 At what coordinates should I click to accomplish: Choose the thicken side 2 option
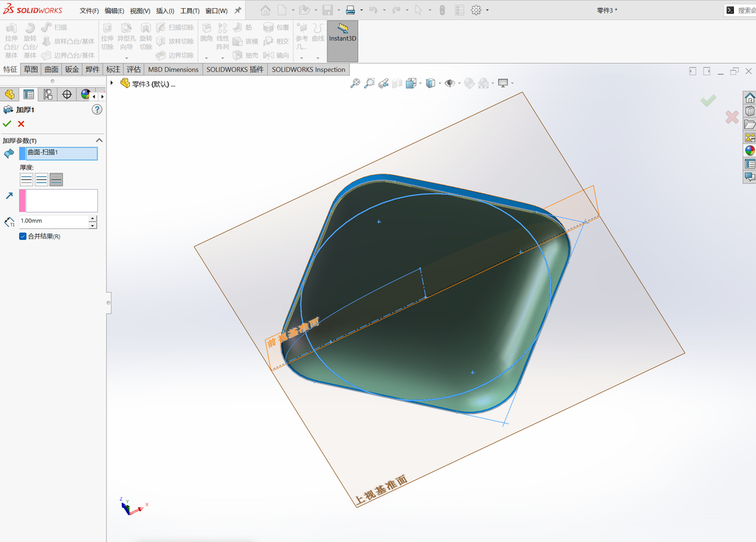(56, 180)
